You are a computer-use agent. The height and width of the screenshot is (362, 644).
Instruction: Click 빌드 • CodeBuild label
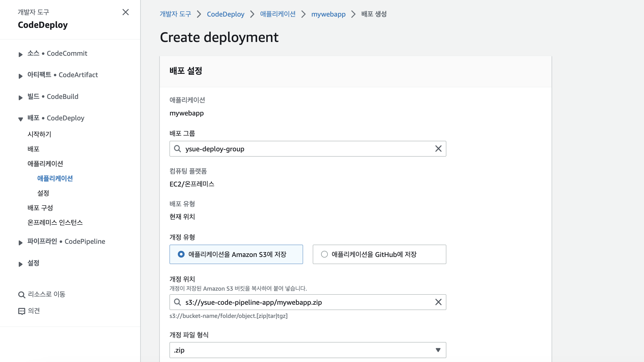(x=53, y=96)
